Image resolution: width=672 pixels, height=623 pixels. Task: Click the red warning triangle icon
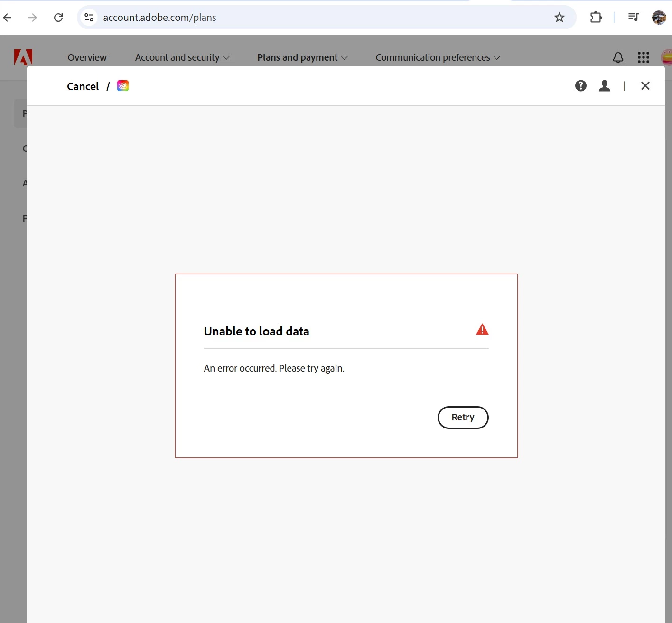482,329
